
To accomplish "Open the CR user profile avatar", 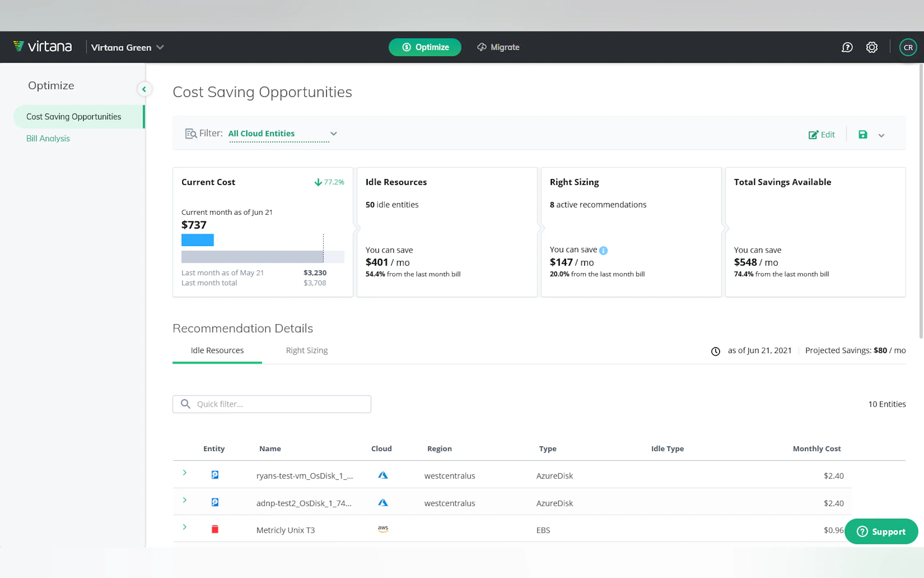I will coord(908,47).
